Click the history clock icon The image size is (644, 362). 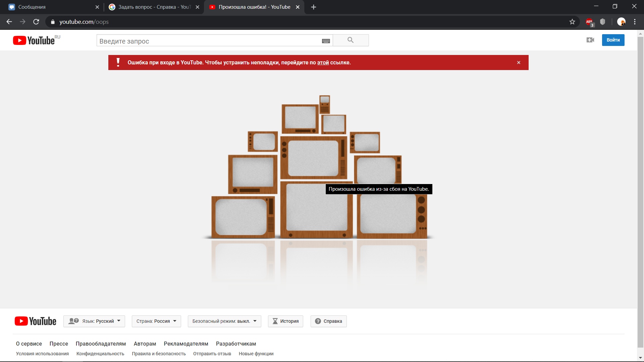(x=274, y=321)
